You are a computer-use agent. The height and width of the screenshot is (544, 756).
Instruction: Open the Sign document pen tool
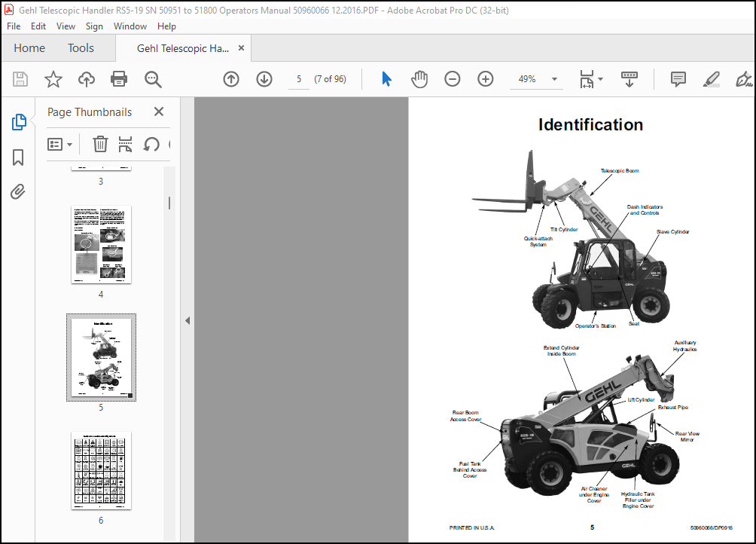pos(744,79)
